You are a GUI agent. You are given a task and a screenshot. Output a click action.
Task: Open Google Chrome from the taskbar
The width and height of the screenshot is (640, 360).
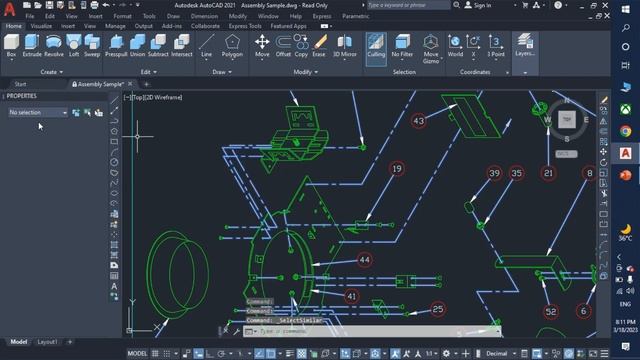click(x=625, y=131)
